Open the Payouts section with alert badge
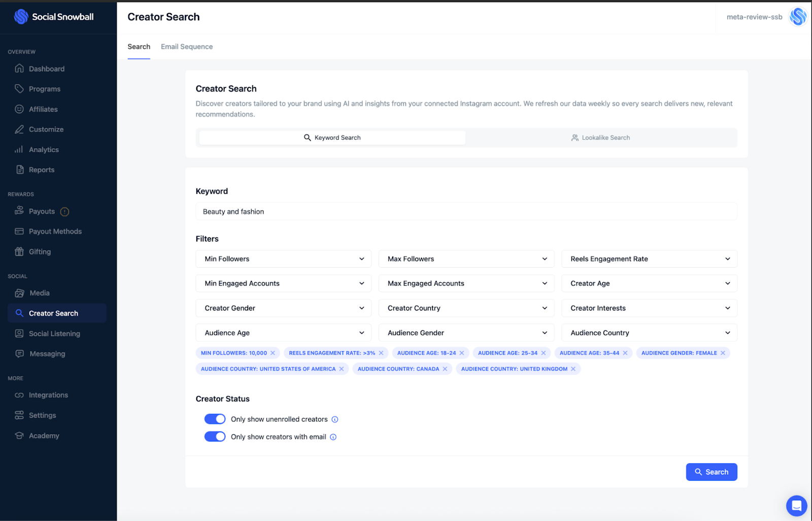 click(x=41, y=211)
